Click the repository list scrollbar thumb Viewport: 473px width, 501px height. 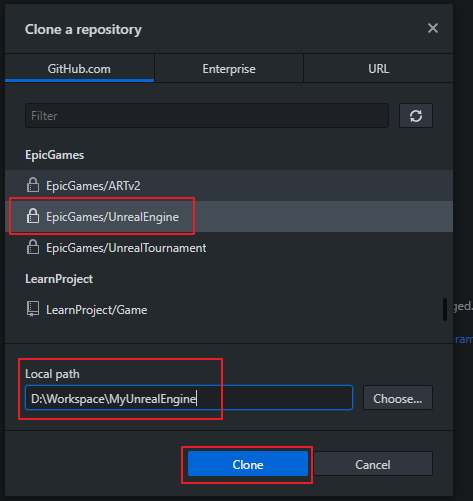(x=445, y=309)
